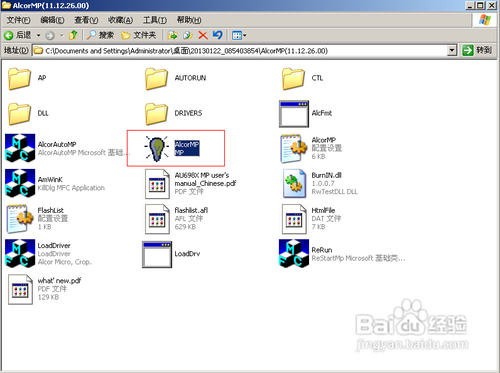Select the what' new.pdf file icon
This screenshot has width=500, height=373.
[20, 289]
